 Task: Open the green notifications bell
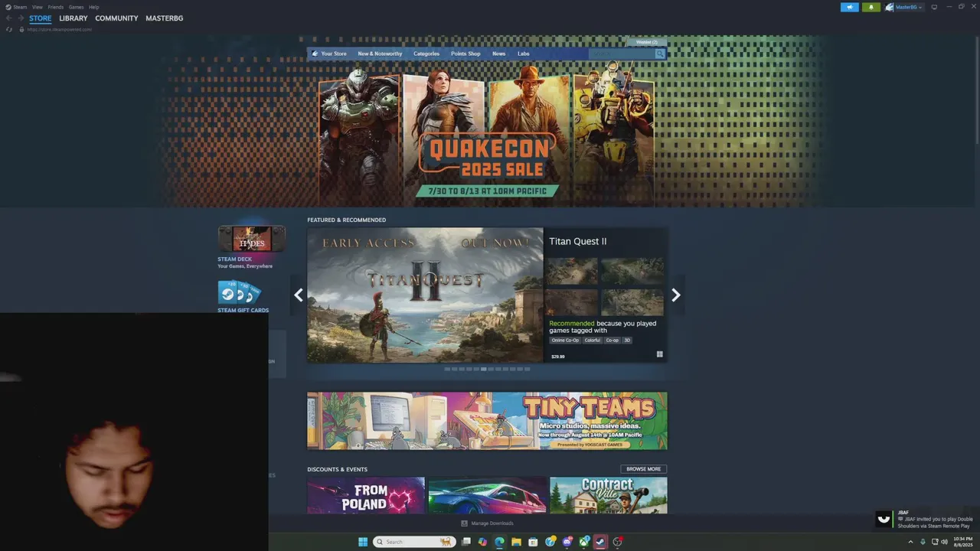click(x=871, y=7)
